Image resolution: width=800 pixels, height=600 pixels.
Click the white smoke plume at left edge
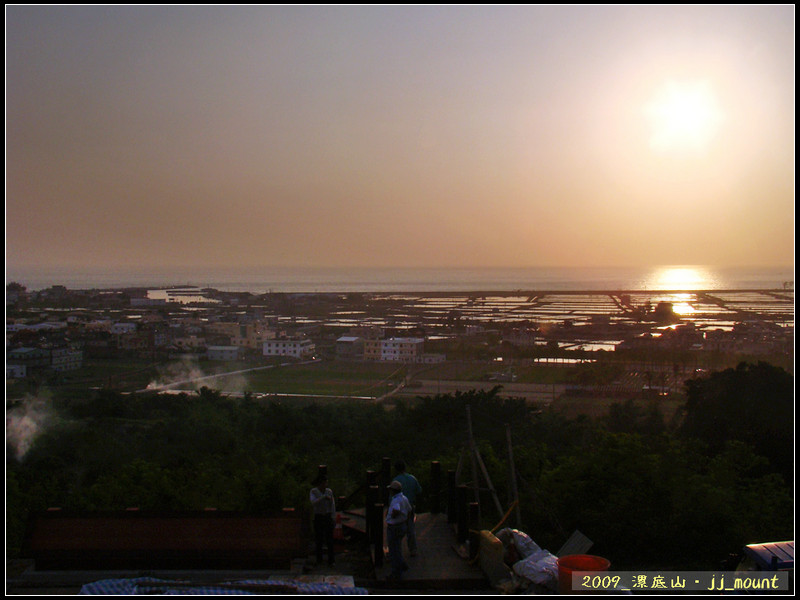click(27, 422)
